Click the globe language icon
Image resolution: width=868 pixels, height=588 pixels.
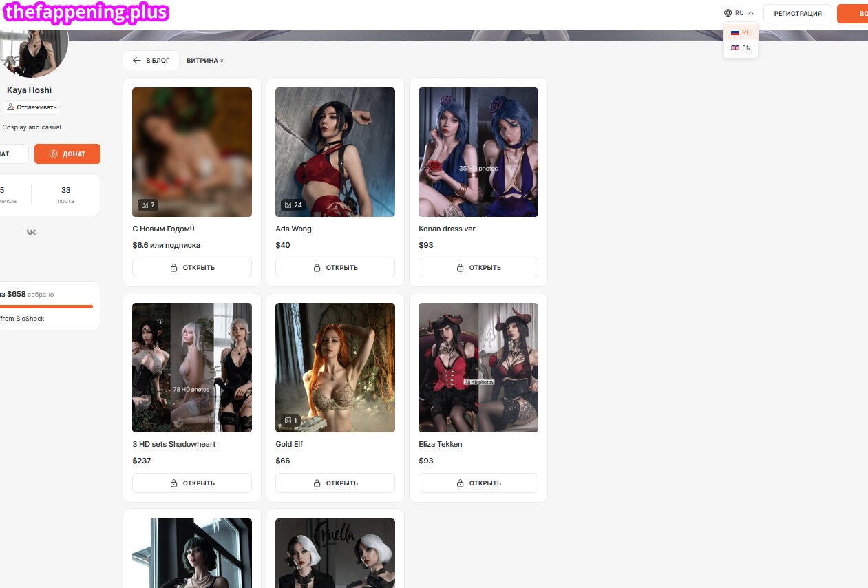(x=728, y=13)
